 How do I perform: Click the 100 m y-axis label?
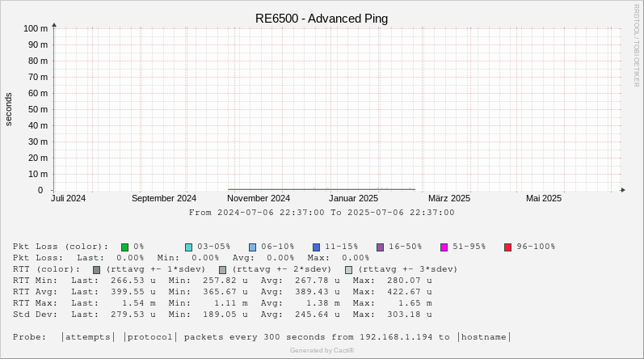point(36,28)
